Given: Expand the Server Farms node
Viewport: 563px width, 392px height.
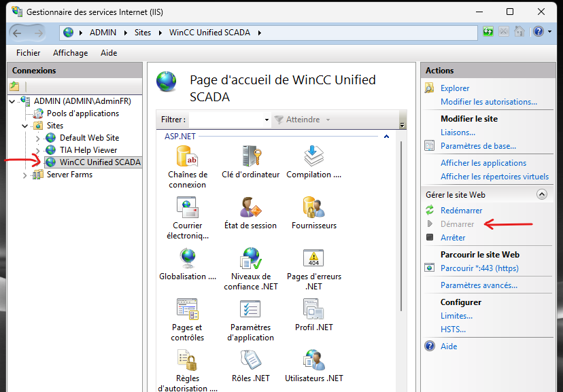Looking at the screenshot, I should [24, 175].
